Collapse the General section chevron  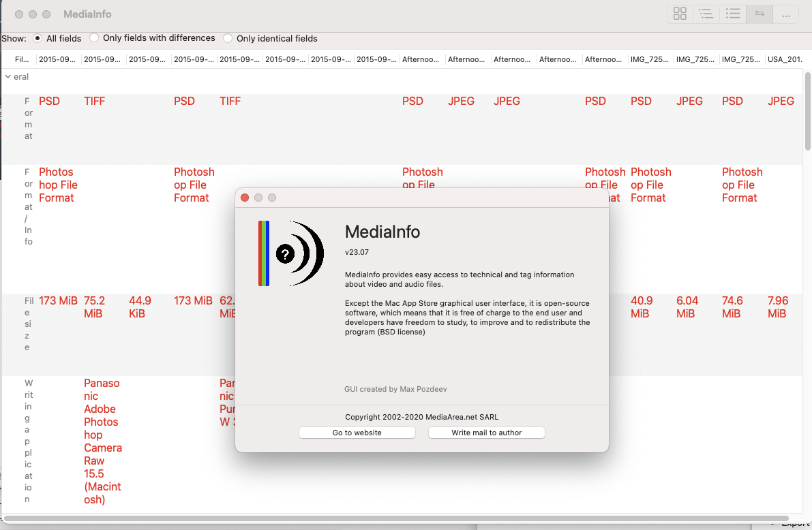(7, 76)
